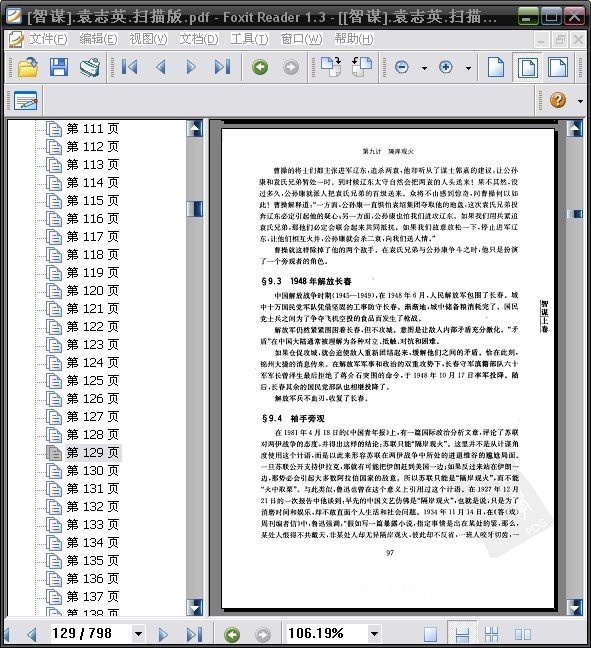Select bookmark 第 115 页
The height and width of the screenshot is (648, 591).
point(93,200)
